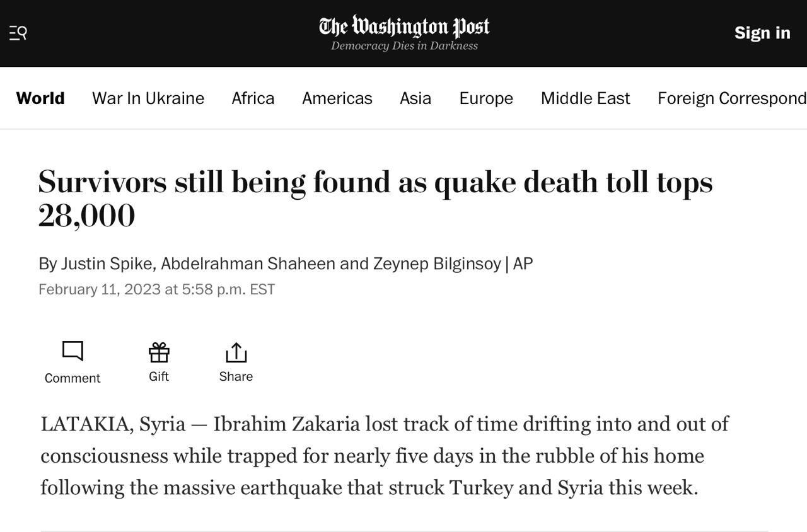Viewport: 807px width, 532px height.
Task: Open the Asia news section
Action: coord(415,98)
